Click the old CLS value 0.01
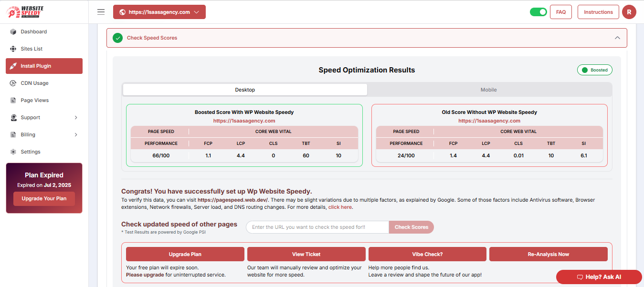The height and width of the screenshot is (287, 644). click(518, 156)
